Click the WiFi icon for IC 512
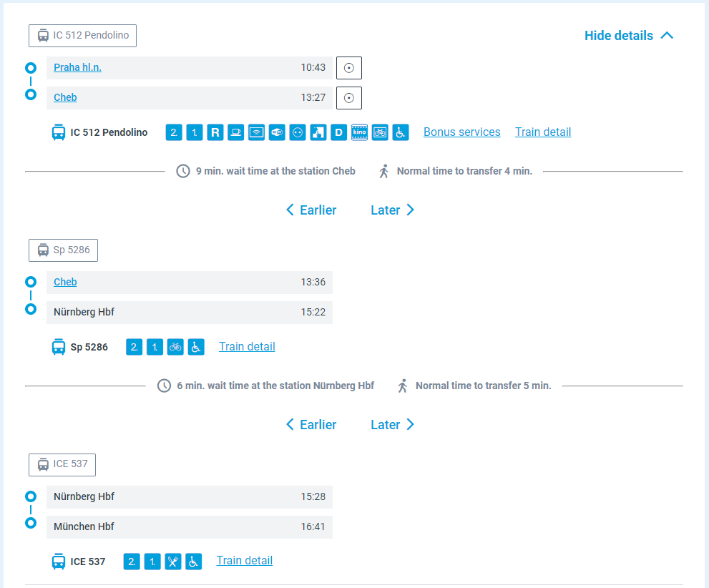 coord(277,132)
